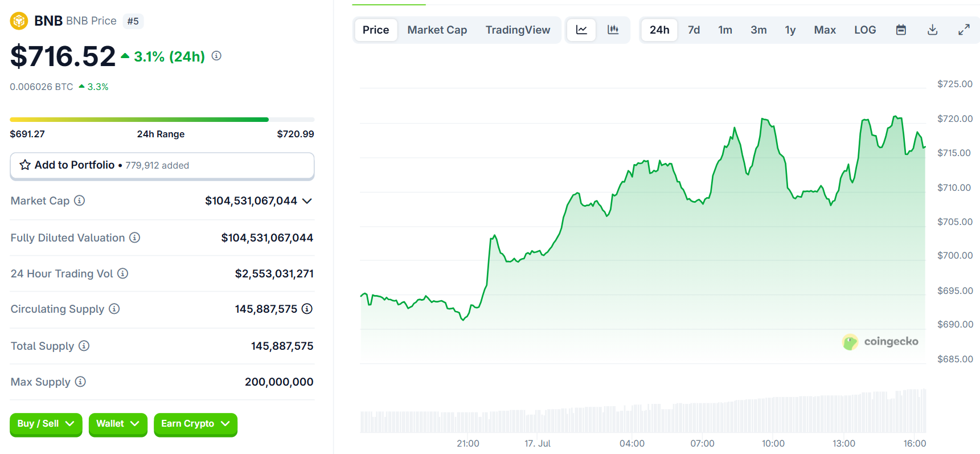Viewport: 980px width, 454px height.
Task: Select the 3m time range
Action: coord(758,30)
